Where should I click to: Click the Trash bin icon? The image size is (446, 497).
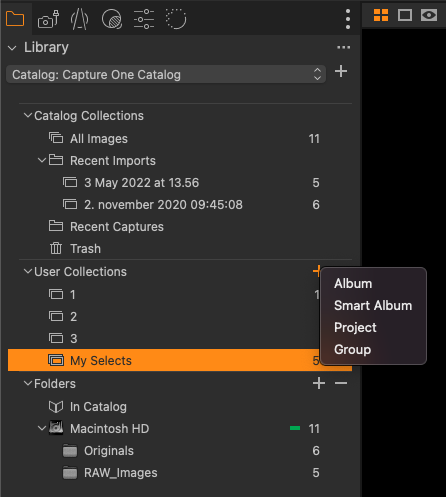[x=56, y=248]
